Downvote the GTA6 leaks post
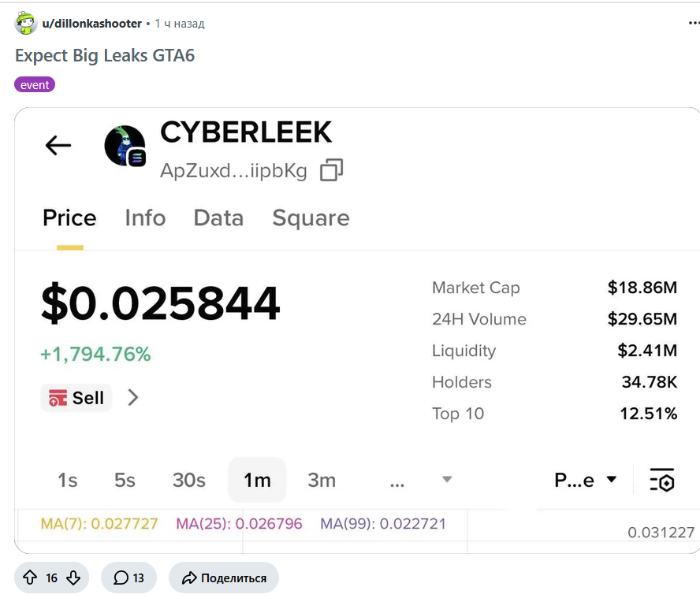 pos(73,578)
